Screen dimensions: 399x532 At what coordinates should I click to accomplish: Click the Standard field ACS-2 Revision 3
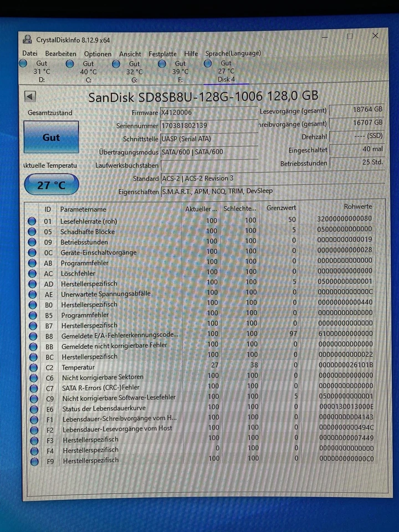(x=273, y=178)
